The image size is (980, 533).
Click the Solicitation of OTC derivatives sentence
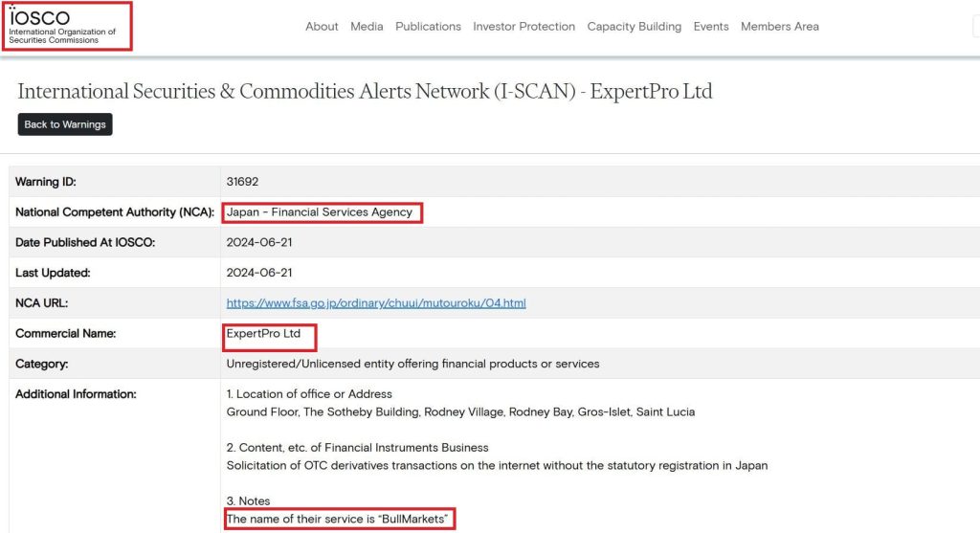tap(497, 466)
